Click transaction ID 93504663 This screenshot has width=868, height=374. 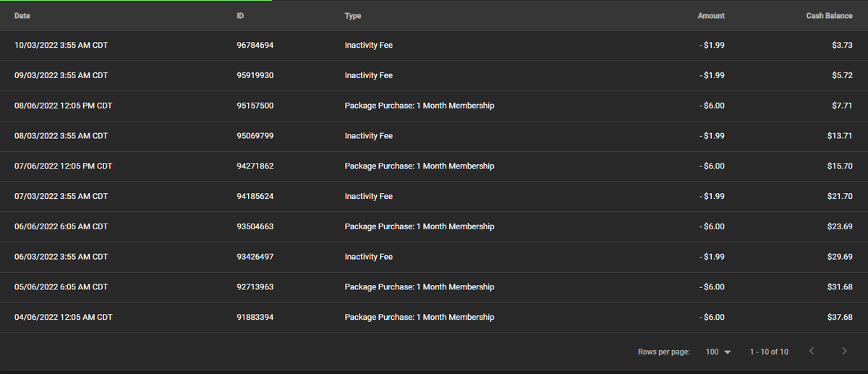[255, 226]
